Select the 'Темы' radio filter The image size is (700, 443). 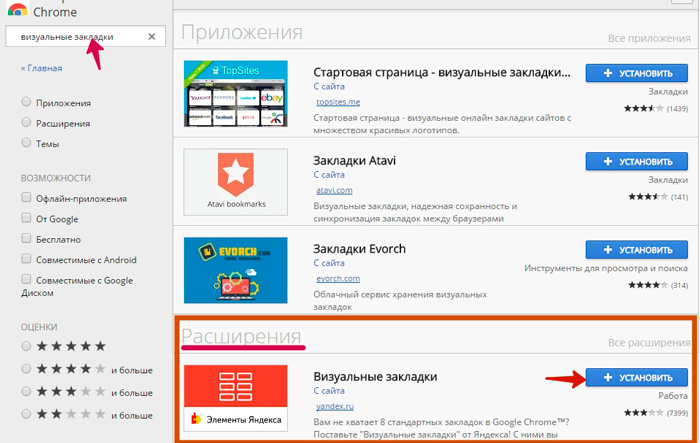tap(26, 142)
